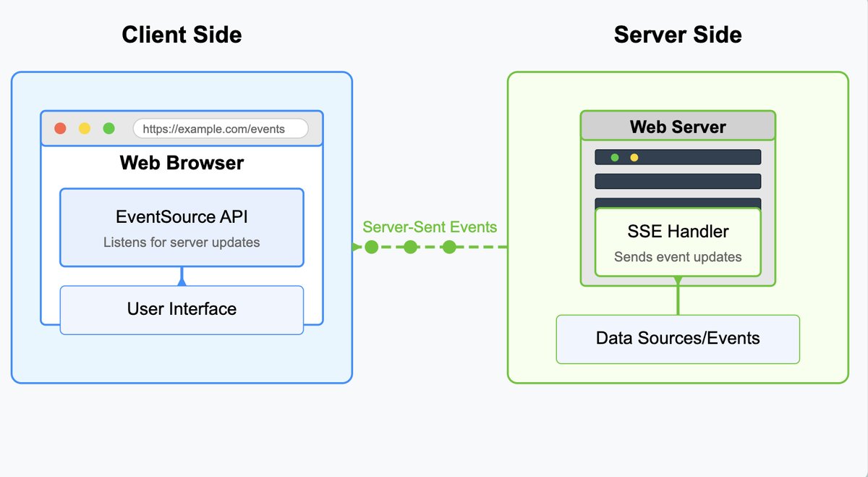Image resolution: width=868 pixels, height=477 pixels.
Task: Click the leftmost green event dot on dashed line
Action: tap(372, 247)
